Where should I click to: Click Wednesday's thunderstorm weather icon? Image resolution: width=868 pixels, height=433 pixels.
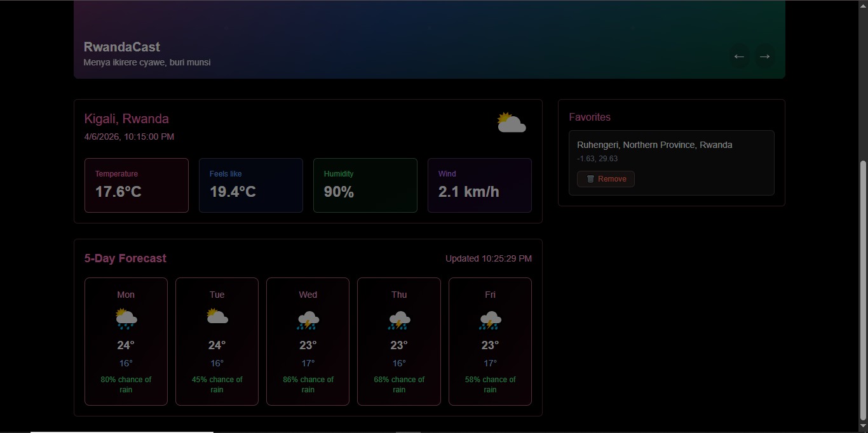point(308,320)
